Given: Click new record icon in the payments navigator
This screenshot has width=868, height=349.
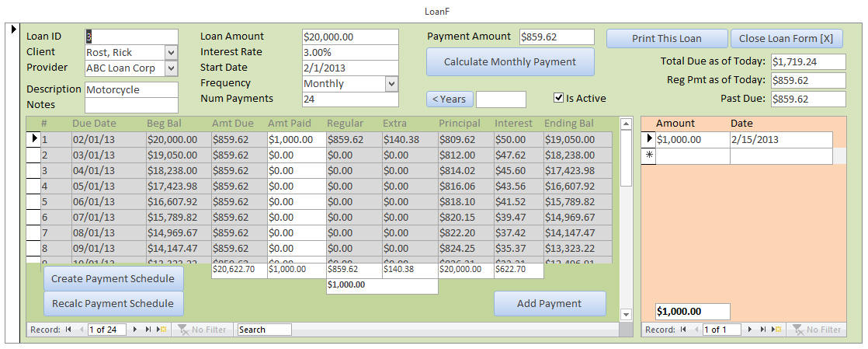Looking at the screenshot, I should click(x=776, y=330).
